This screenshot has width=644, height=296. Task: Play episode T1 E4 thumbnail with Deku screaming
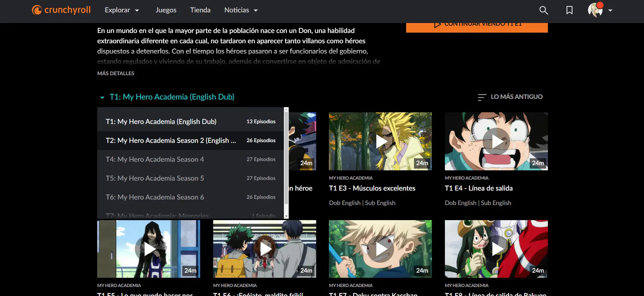[496, 141]
